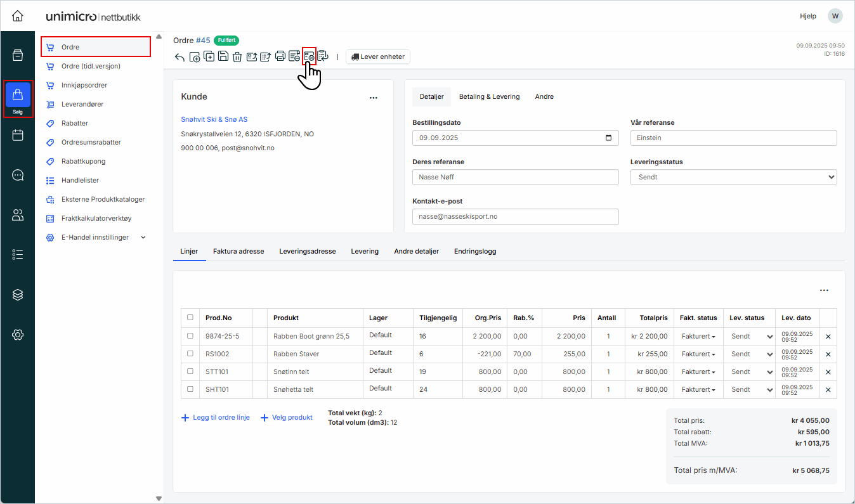The height and width of the screenshot is (504, 855).
Task: Toggle the select-all checkbox in table header
Action: 190,318
